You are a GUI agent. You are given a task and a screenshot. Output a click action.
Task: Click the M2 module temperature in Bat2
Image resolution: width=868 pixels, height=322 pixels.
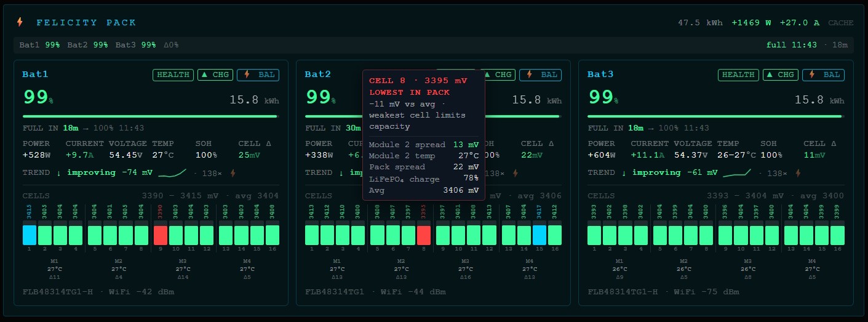(x=401, y=269)
